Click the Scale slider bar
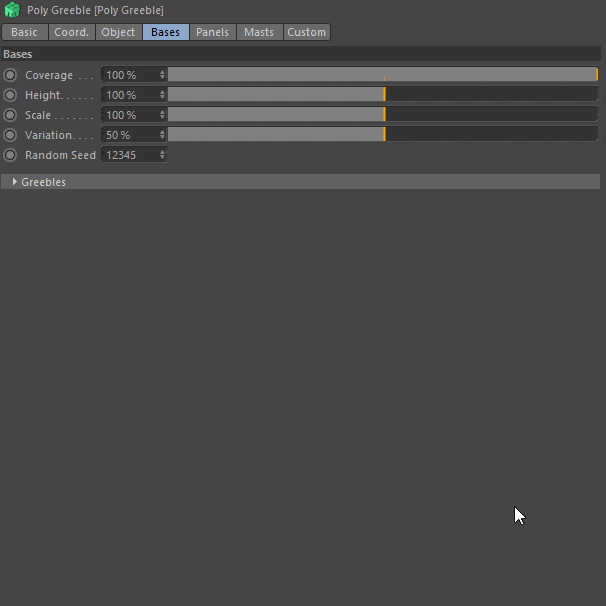 point(382,115)
